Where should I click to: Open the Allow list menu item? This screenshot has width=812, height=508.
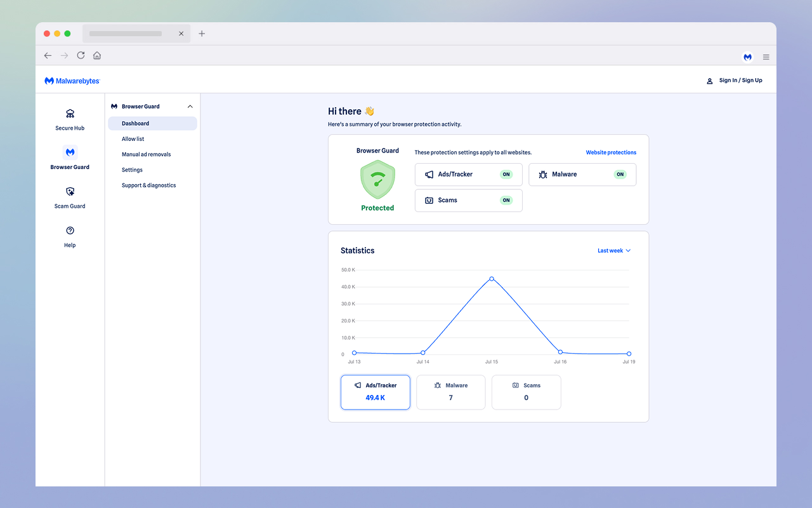[133, 139]
